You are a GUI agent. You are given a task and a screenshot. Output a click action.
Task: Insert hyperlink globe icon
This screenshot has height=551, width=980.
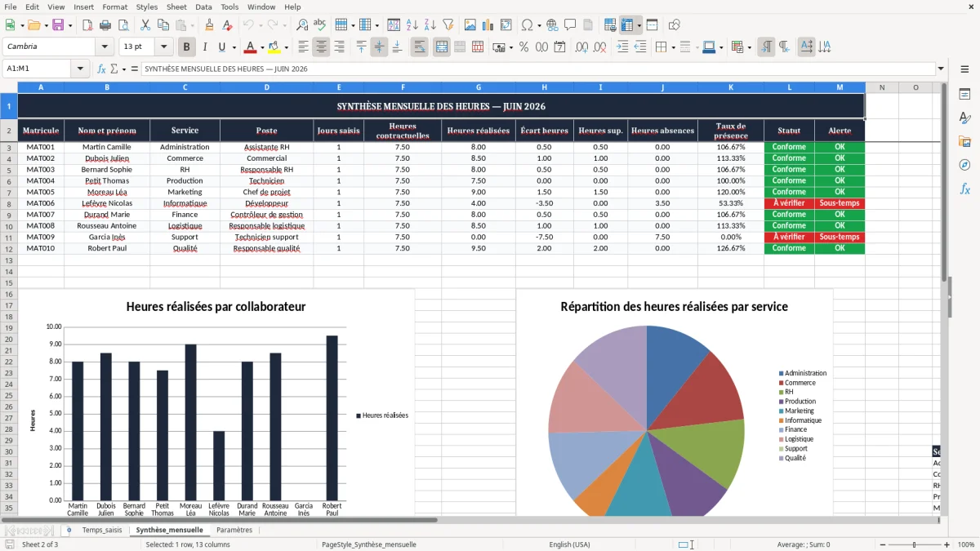pos(553,25)
